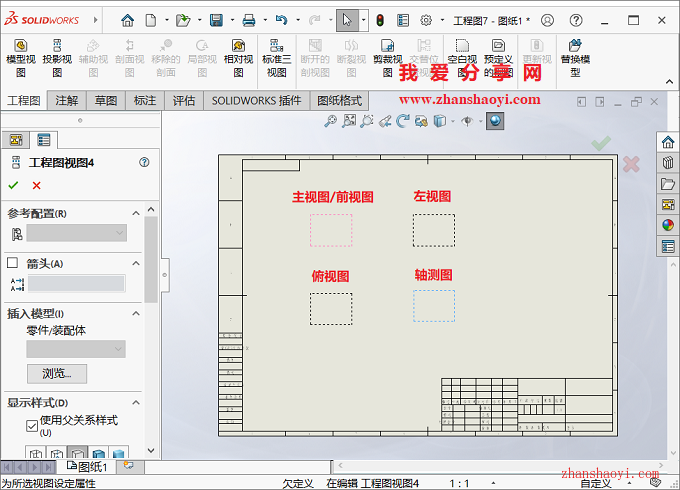Insert a Relative View (相对视图)

[x=238, y=58]
